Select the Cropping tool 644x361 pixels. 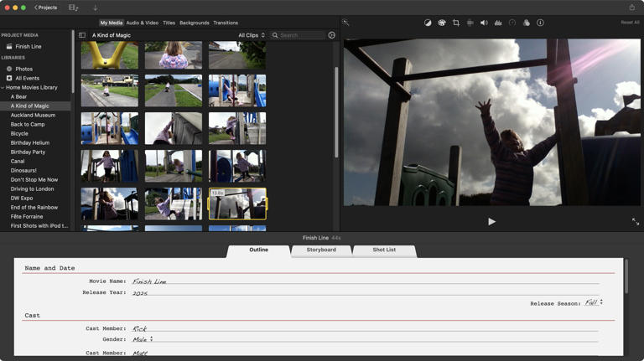pos(456,23)
